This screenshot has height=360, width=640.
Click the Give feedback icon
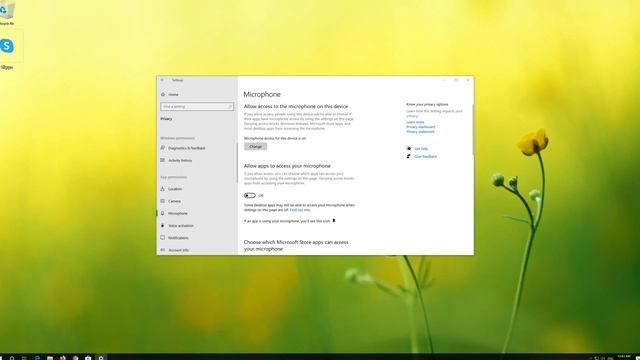409,156
